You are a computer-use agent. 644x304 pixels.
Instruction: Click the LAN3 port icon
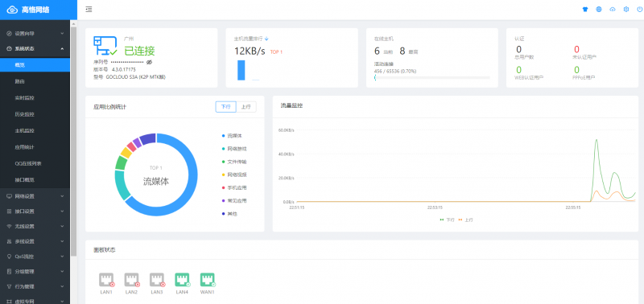pyautogui.click(x=157, y=280)
